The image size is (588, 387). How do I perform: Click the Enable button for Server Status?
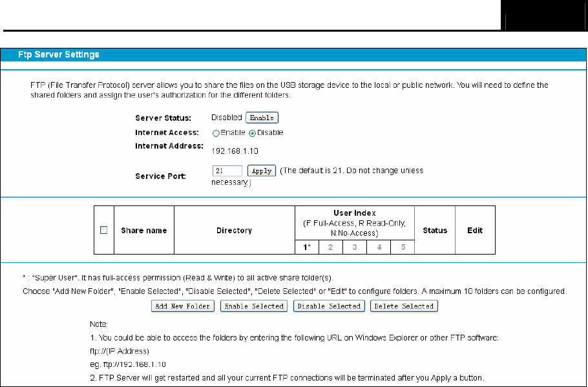click(262, 118)
